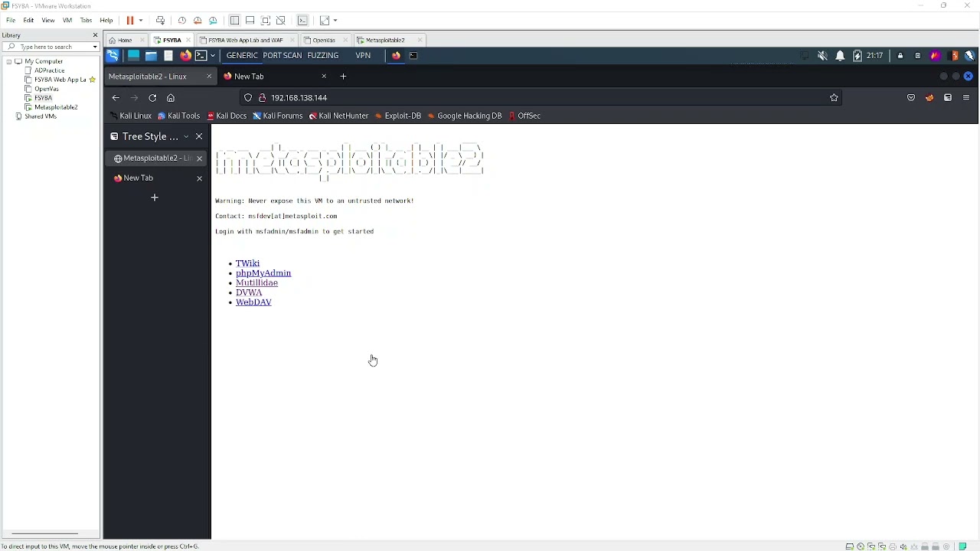Open the Tree Style Tab sidebar switcher dropdown

(x=186, y=137)
